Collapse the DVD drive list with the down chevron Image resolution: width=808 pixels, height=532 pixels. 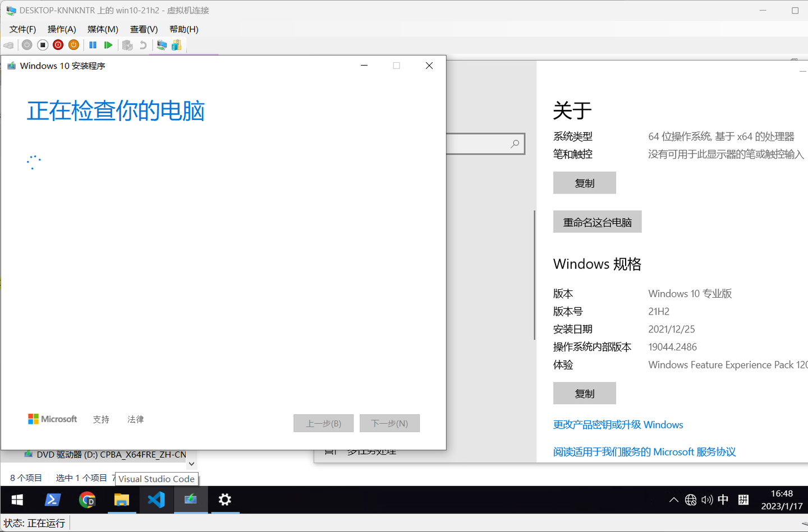(191, 464)
